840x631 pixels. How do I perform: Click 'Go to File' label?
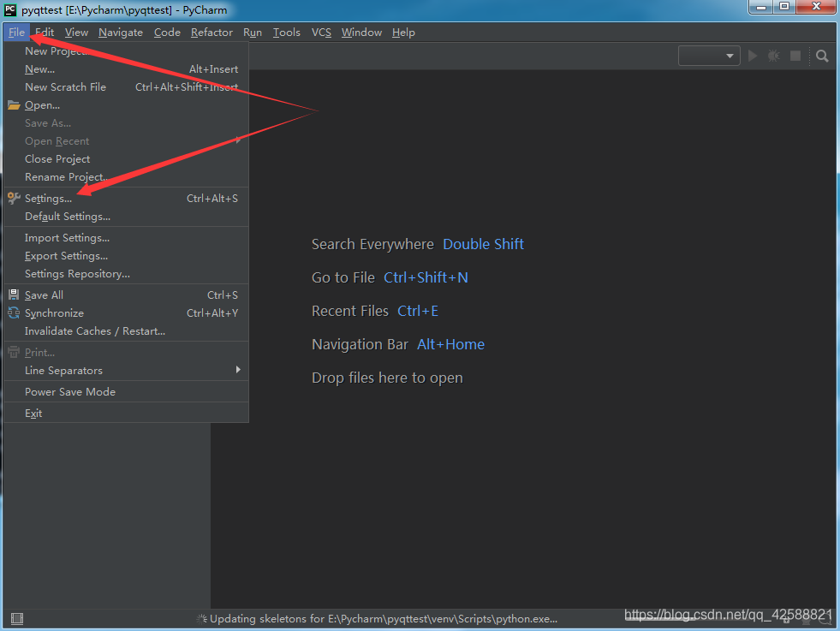click(x=343, y=277)
